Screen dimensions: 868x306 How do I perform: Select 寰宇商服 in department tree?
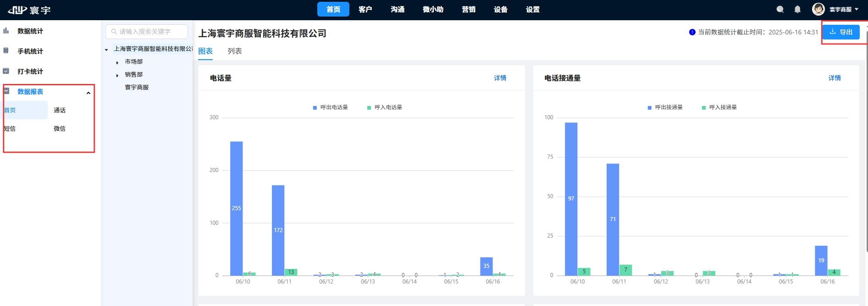coord(137,87)
